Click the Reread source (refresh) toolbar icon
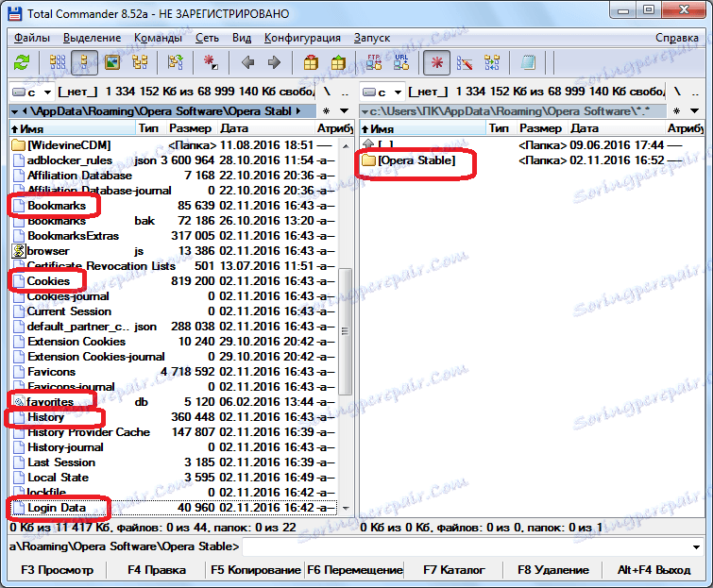 click(x=22, y=62)
